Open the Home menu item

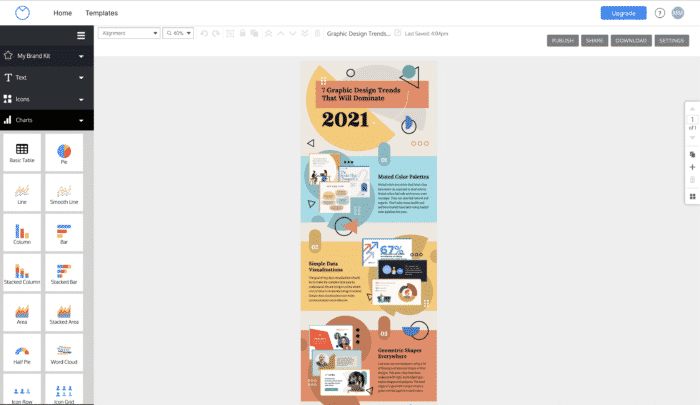pos(62,13)
